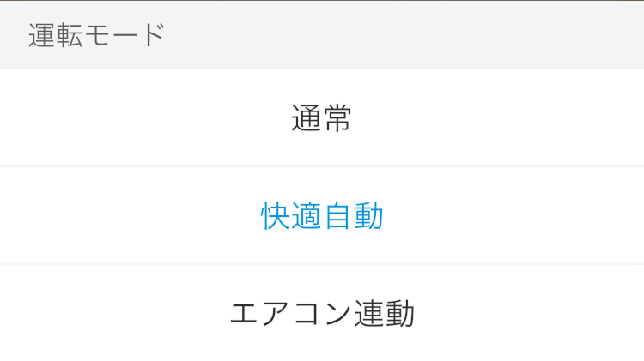Image resolution: width=644 pixels, height=361 pixels.
Task: Enable air-conditioner linked mode エアコン連動
Action: point(322,314)
